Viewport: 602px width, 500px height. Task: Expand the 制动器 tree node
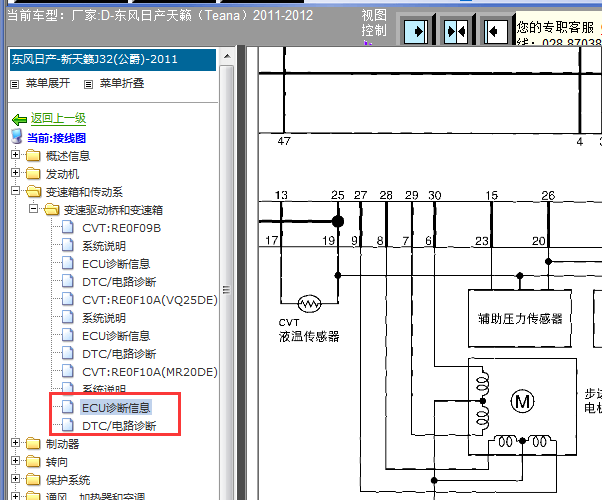coord(15,444)
